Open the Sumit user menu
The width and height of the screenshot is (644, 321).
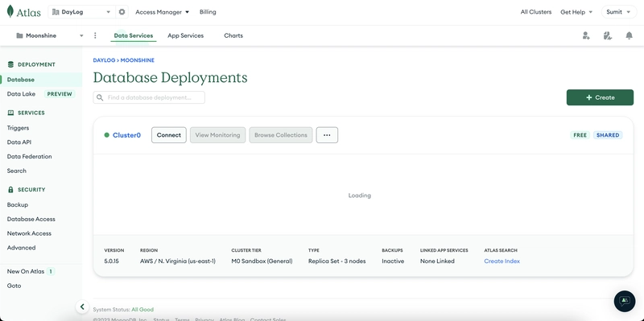618,12
